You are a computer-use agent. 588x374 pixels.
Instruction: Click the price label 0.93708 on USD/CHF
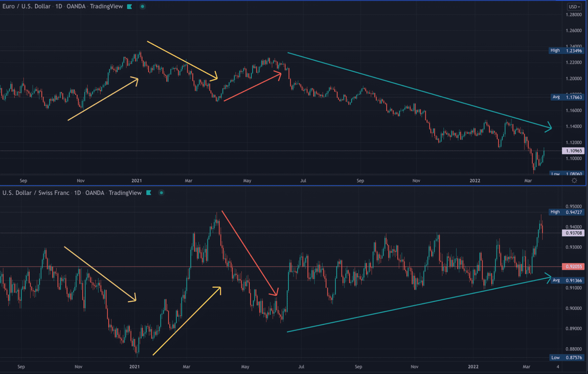574,233
